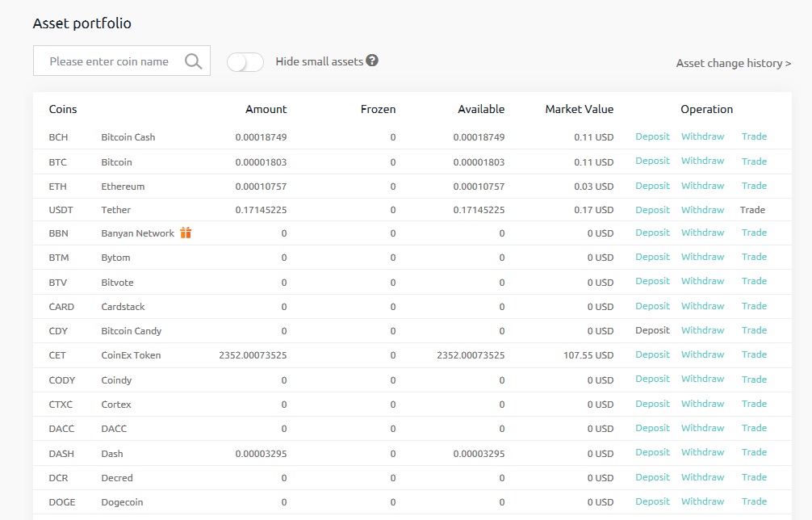Trade in the BTC Bitcoin row

tap(754, 161)
